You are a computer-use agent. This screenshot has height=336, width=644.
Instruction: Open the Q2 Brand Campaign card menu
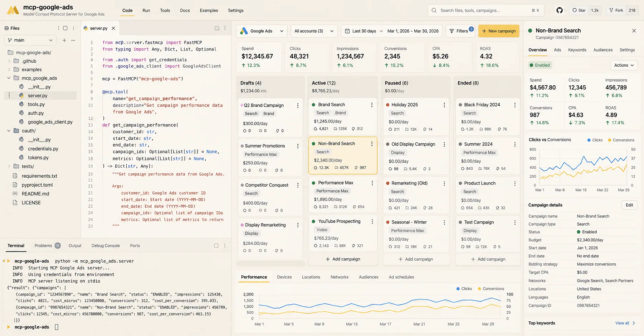(298, 105)
